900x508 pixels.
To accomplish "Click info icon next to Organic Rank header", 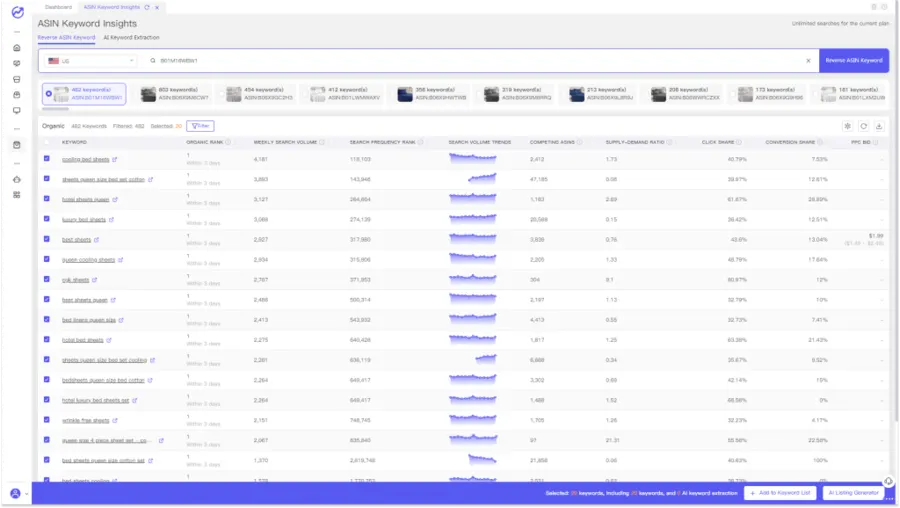I will pyautogui.click(x=228, y=142).
